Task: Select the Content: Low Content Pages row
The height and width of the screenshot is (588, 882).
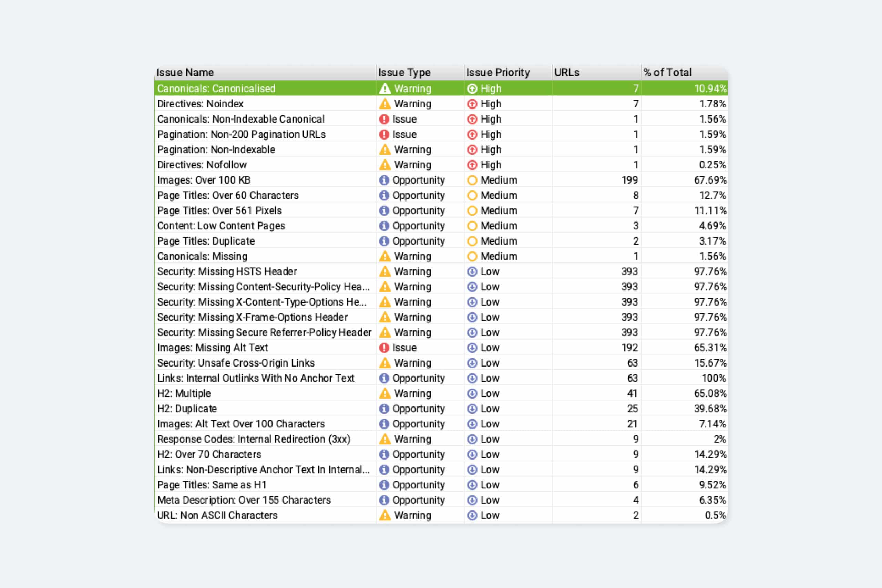Action: (225, 226)
